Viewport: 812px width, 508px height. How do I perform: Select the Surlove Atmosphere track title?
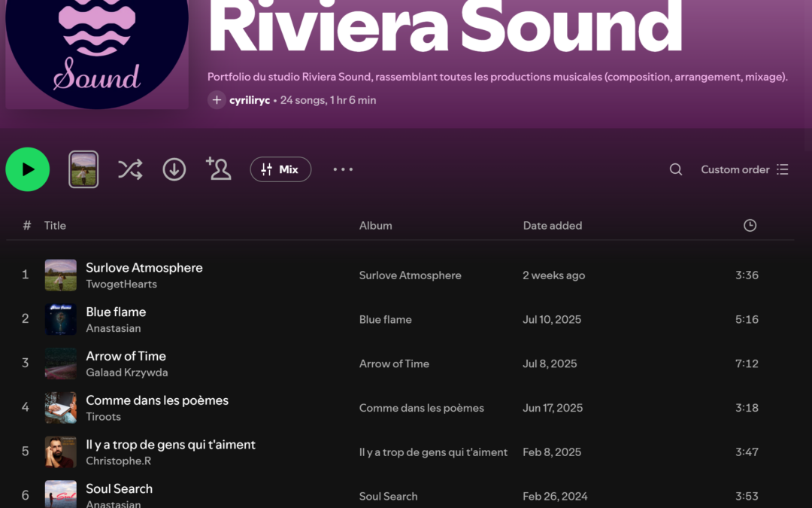pos(144,267)
